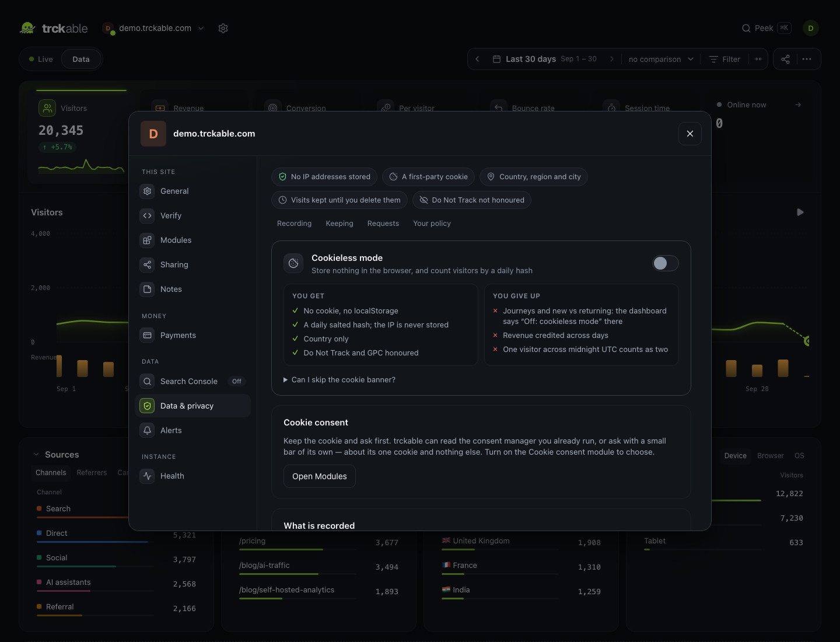Jump to the Recording section tab
Image resolution: width=840 pixels, height=642 pixels.
point(294,224)
